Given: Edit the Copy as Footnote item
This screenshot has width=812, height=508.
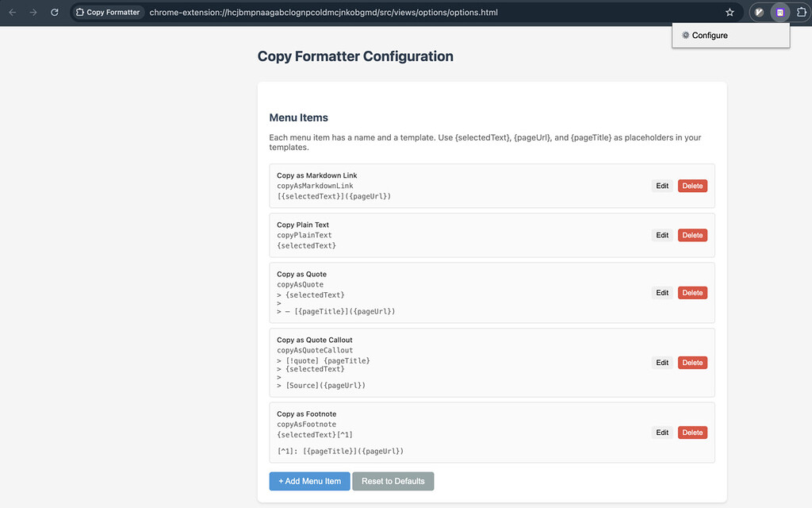Looking at the screenshot, I should [661, 432].
